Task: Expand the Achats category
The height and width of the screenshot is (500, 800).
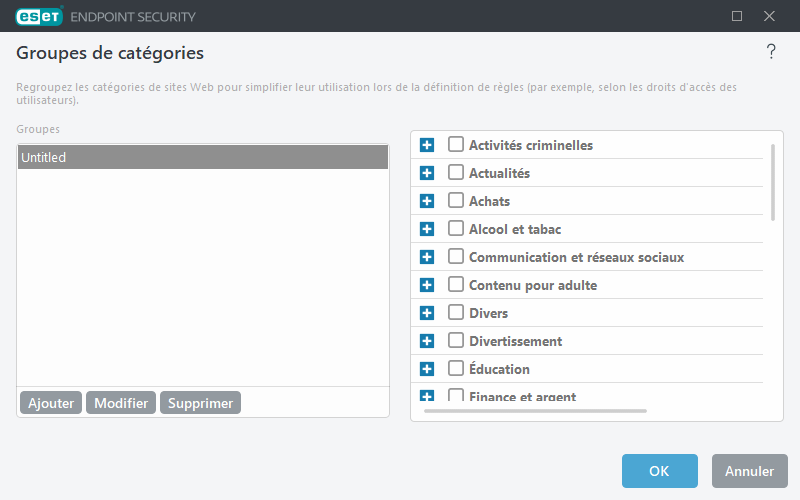Action: pos(427,201)
